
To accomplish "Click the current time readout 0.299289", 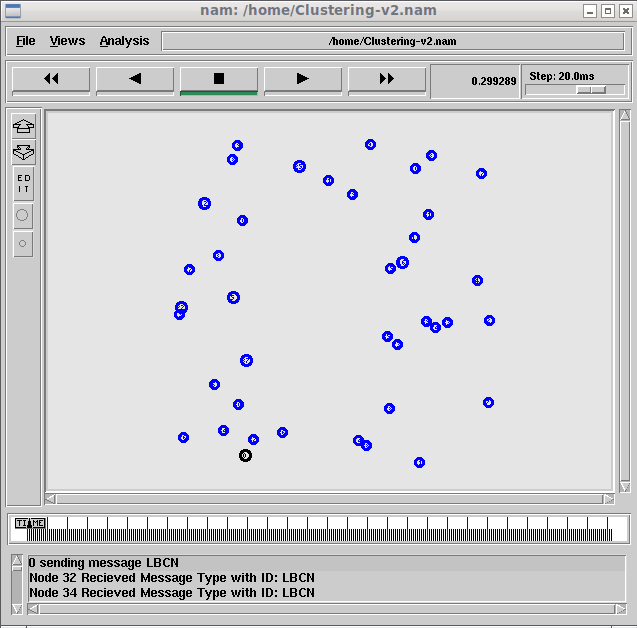I will pos(493,81).
